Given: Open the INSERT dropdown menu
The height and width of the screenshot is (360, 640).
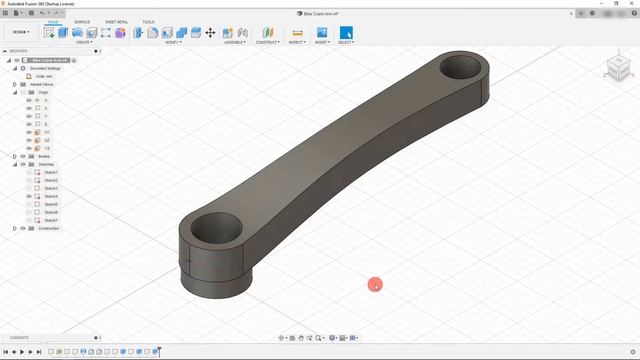Looking at the screenshot, I should pos(322,42).
